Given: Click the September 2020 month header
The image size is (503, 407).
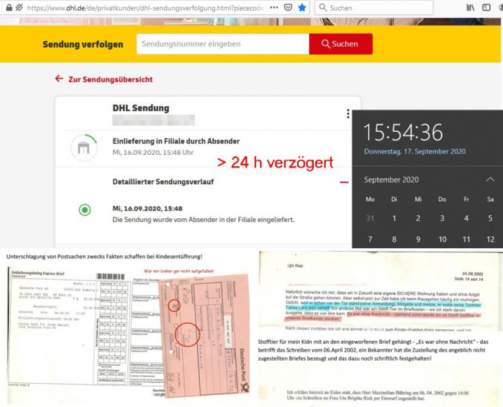Looking at the screenshot, I should (391, 180).
